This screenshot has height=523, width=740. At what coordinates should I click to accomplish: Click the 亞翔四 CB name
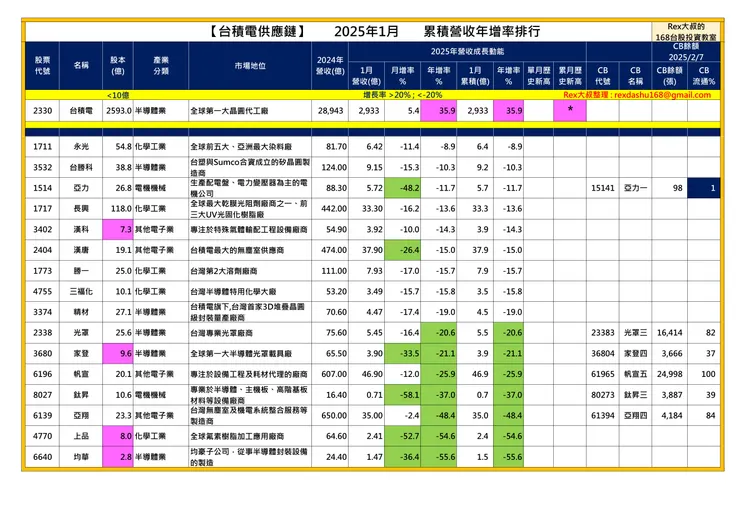(x=635, y=415)
